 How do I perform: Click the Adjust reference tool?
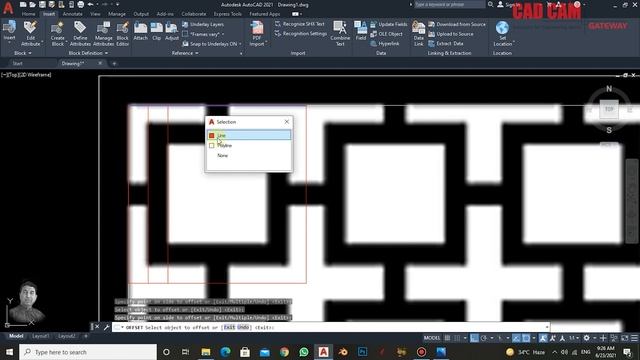[172, 31]
